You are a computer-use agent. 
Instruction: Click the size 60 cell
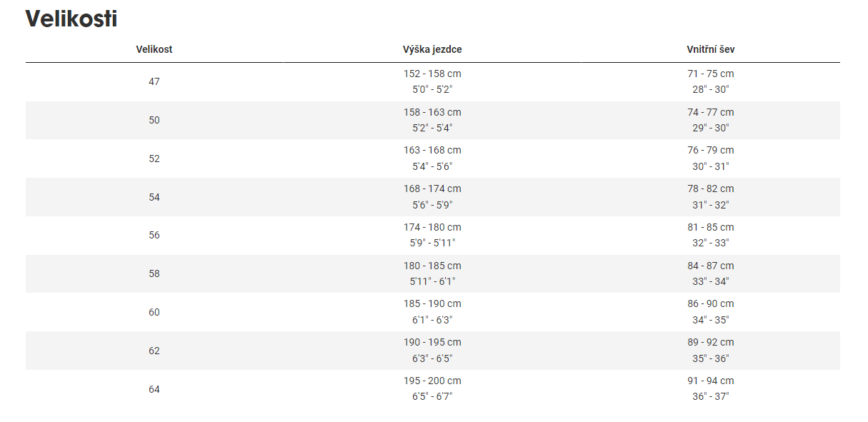click(154, 312)
